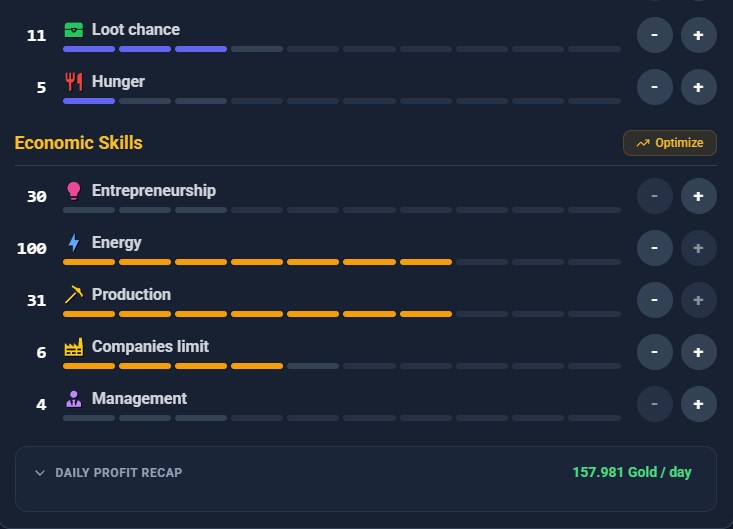Click the Energy orange progress bar
The image size is (733, 529).
coord(342,262)
